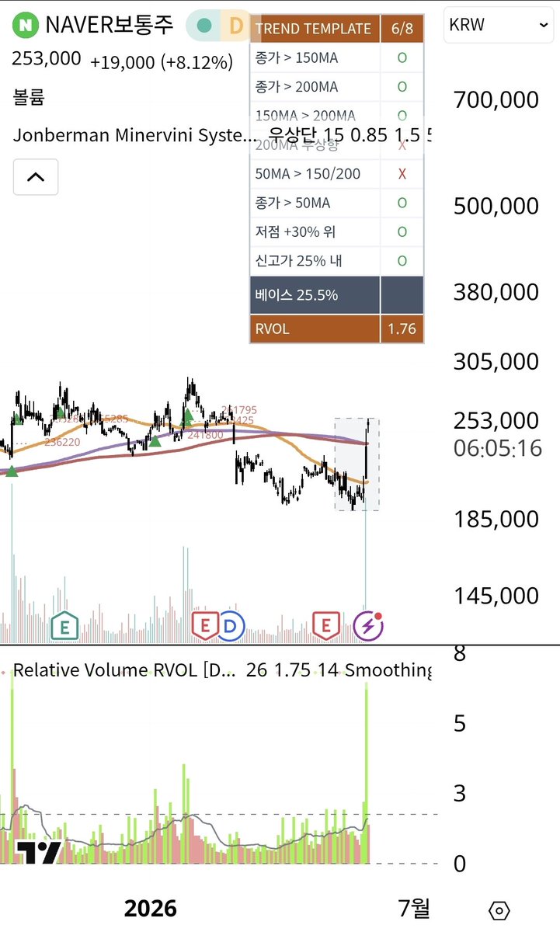
Task: Select the Relative Volume RVOL indicator legend
Action: 124,669
